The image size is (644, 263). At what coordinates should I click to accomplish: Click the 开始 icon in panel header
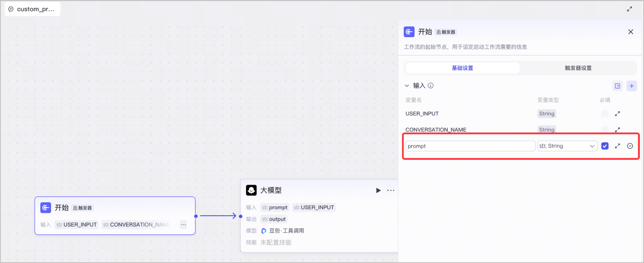point(409,32)
